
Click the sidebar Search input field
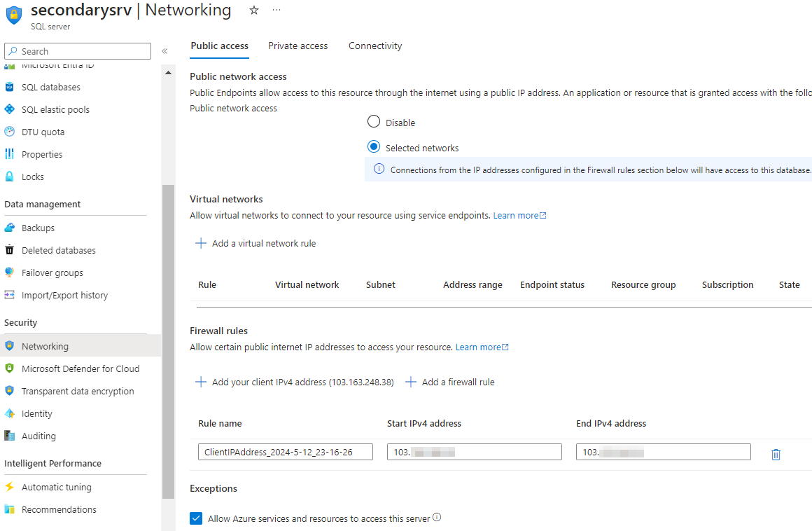(x=78, y=50)
